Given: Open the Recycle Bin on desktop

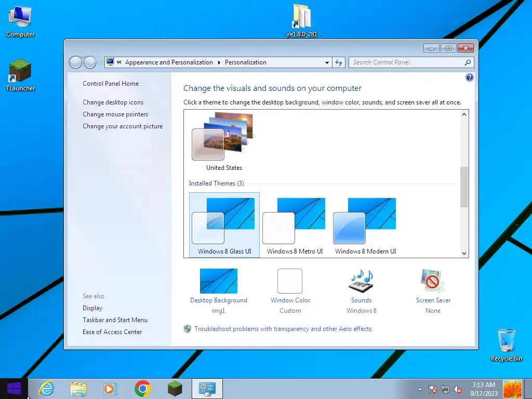Looking at the screenshot, I should pyautogui.click(x=506, y=345).
